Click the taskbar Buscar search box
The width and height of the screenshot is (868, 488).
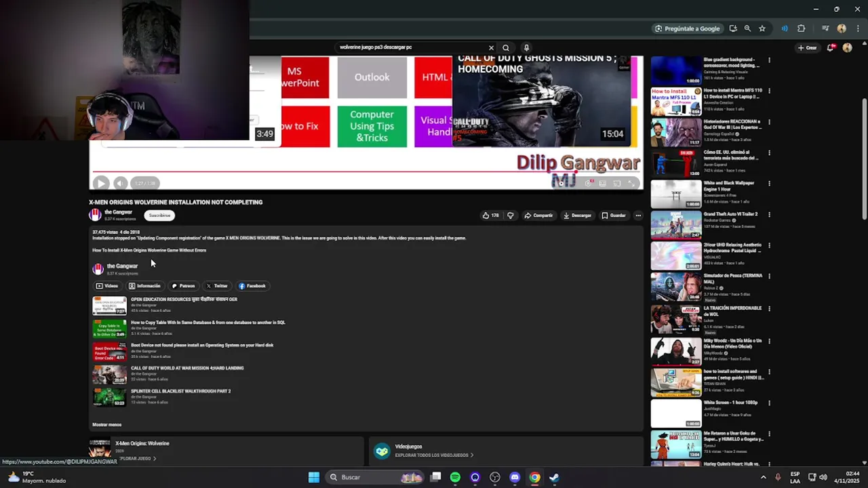pyautogui.click(x=376, y=477)
